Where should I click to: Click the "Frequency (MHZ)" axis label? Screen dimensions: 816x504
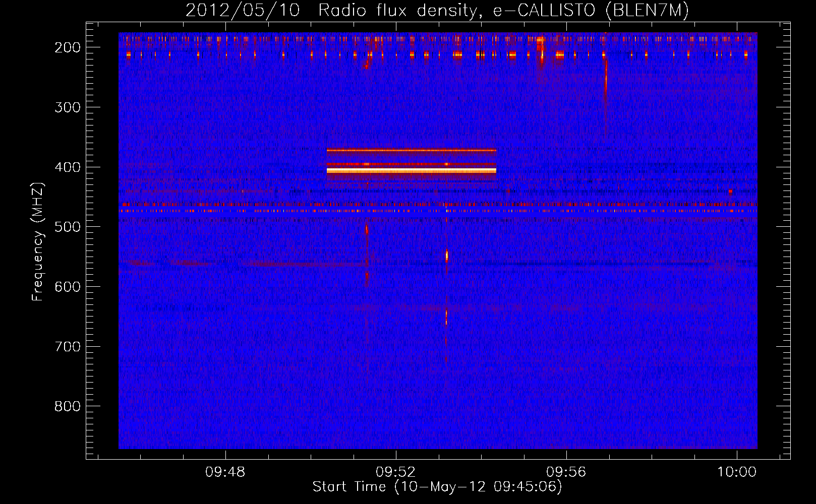point(38,241)
